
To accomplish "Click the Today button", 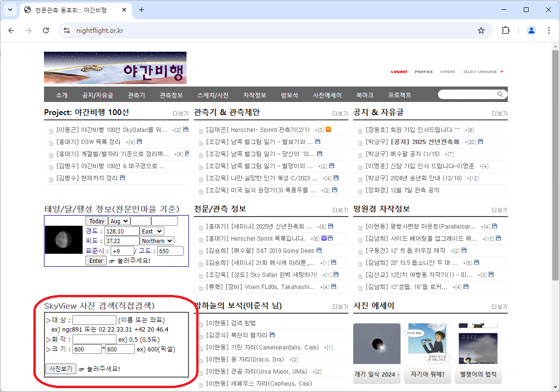I will (x=97, y=221).
